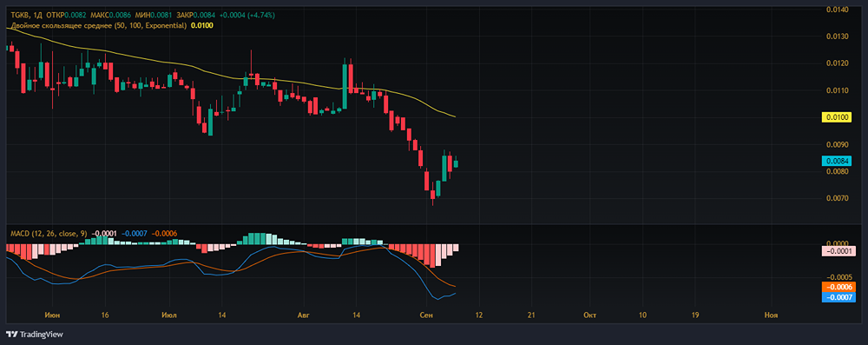The image size is (868, 345).
Task: Click the Июл month label on time axis
Action: click(x=169, y=315)
